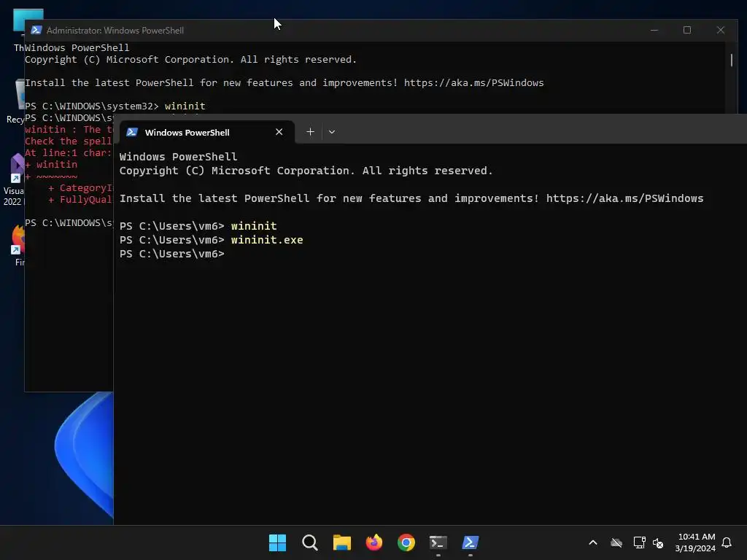
Task: Open network status tray icon
Action: (x=639, y=542)
